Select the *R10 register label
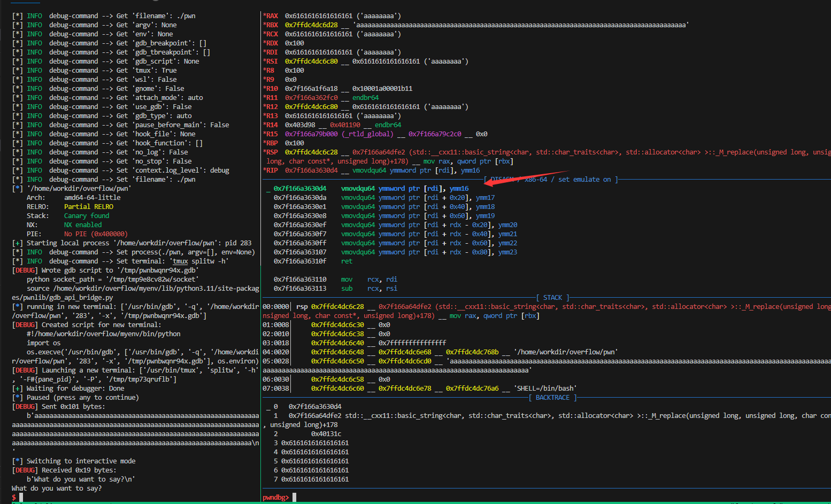This screenshot has height=504, width=831. 271,89
